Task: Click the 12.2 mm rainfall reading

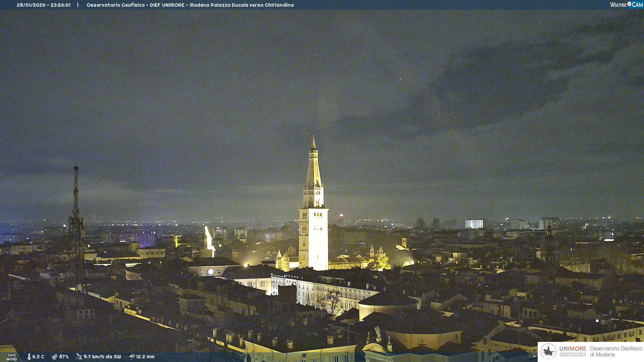Action: pyautogui.click(x=145, y=357)
